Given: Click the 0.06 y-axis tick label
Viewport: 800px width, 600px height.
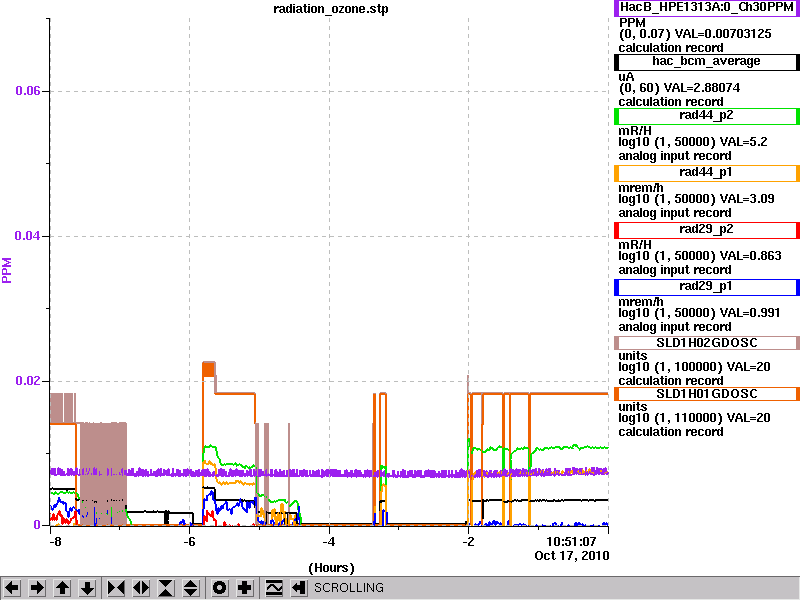Looking at the screenshot, I should [x=28, y=91].
